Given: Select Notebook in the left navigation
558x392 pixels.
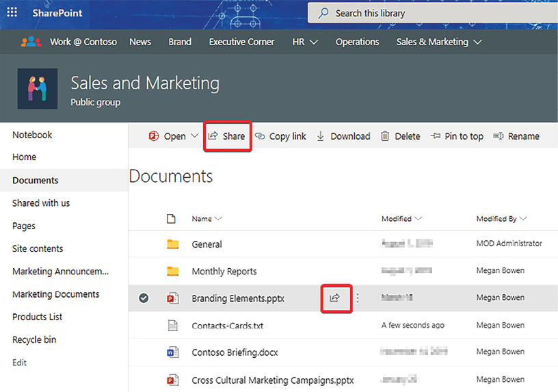Looking at the screenshot, I should (32, 135).
